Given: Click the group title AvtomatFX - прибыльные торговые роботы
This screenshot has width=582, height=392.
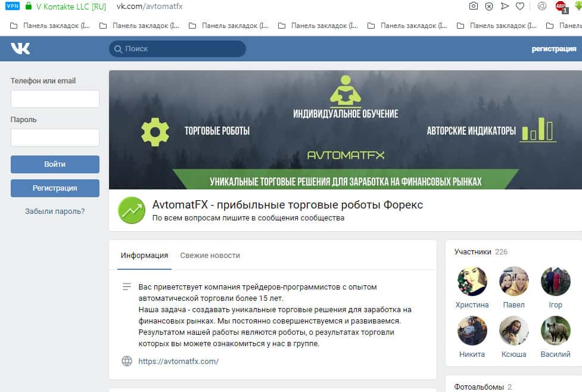Looking at the screenshot, I should coord(288,204).
